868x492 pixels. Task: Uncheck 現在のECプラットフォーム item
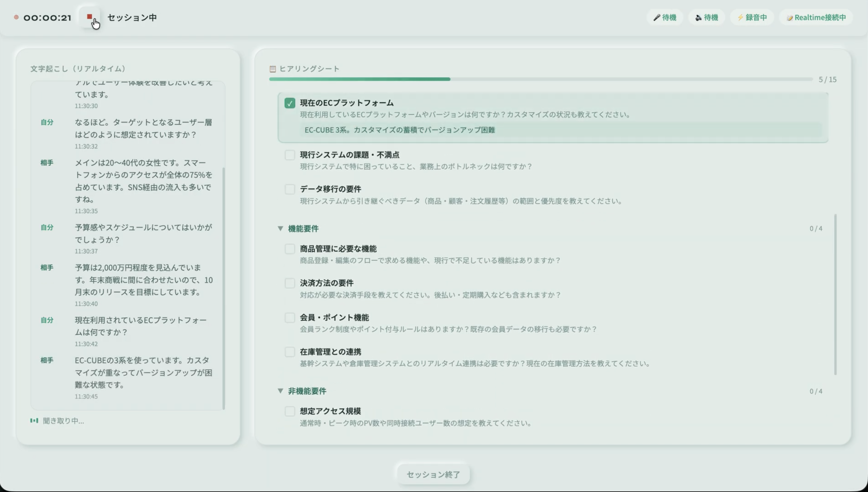(290, 103)
